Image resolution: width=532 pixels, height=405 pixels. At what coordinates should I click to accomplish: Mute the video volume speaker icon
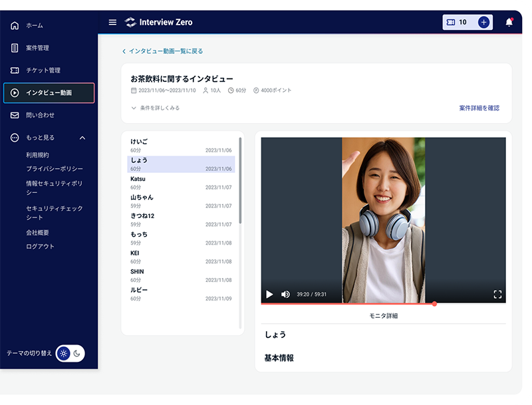pyautogui.click(x=285, y=294)
